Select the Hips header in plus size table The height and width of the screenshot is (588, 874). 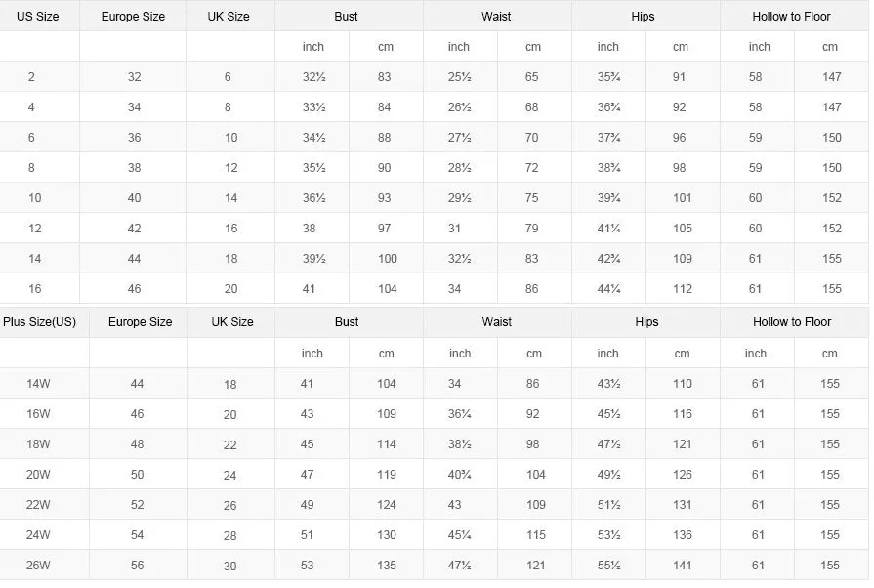(x=646, y=321)
